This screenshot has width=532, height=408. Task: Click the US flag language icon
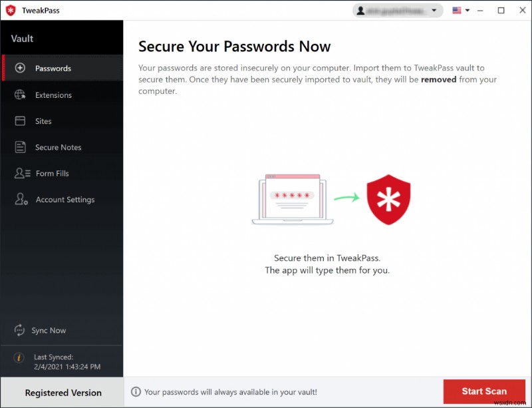tap(456, 10)
